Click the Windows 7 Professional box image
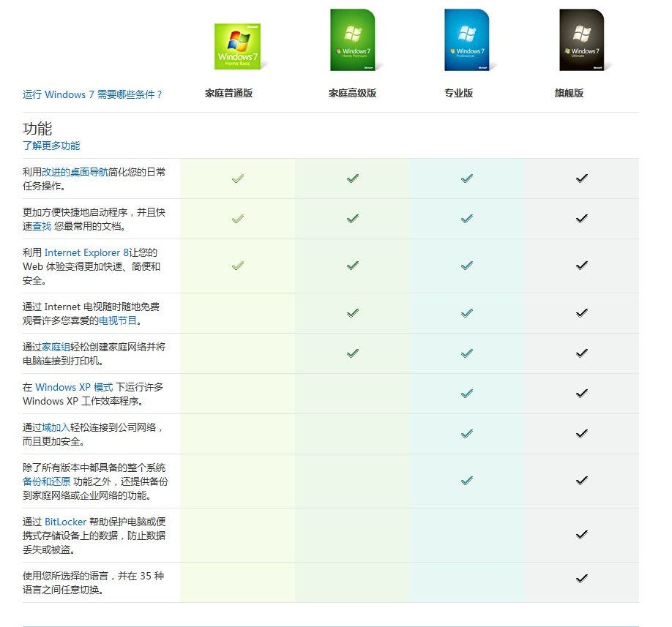This screenshot has width=672, height=627. (x=466, y=40)
